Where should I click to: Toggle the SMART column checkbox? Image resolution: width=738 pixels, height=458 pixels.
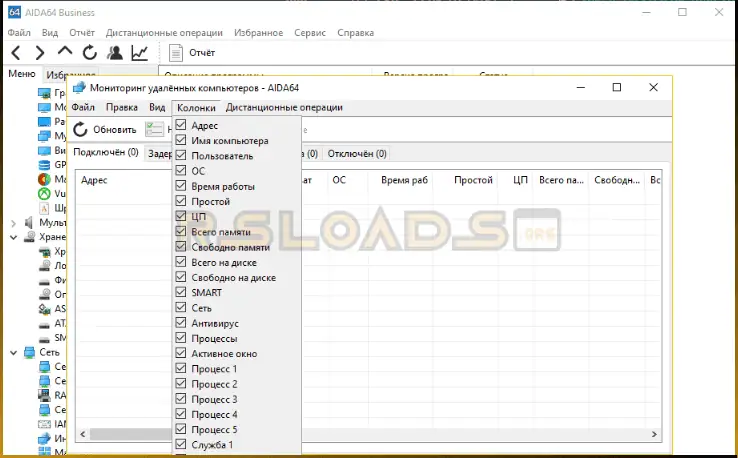[181, 292]
